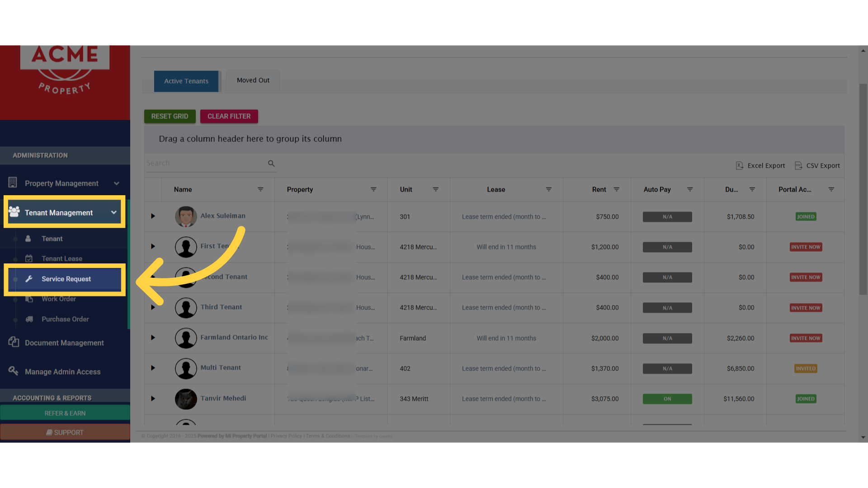
Task: Click the Service Request wrench icon
Action: pyautogui.click(x=29, y=279)
